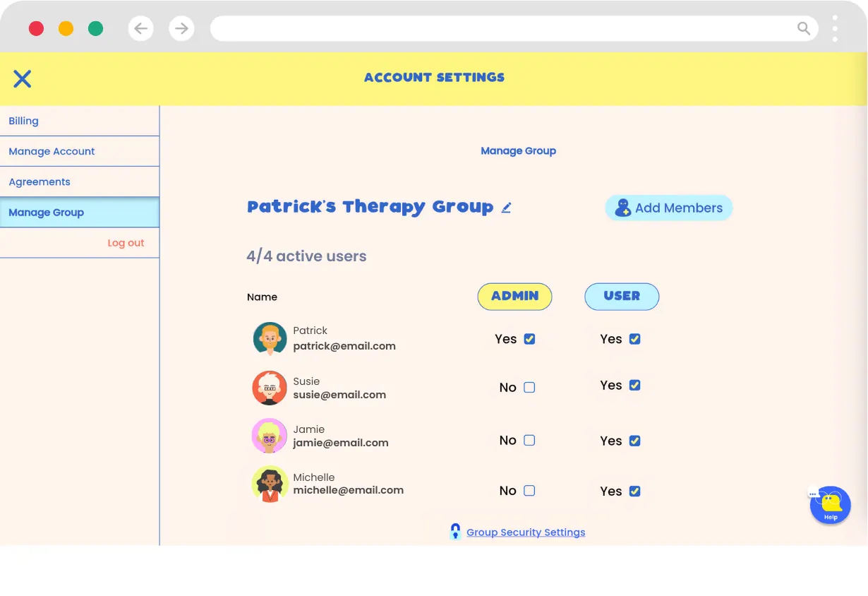Click the USER column pill
The width and height of the screenshot is (868, 596).
coord(622,297)
